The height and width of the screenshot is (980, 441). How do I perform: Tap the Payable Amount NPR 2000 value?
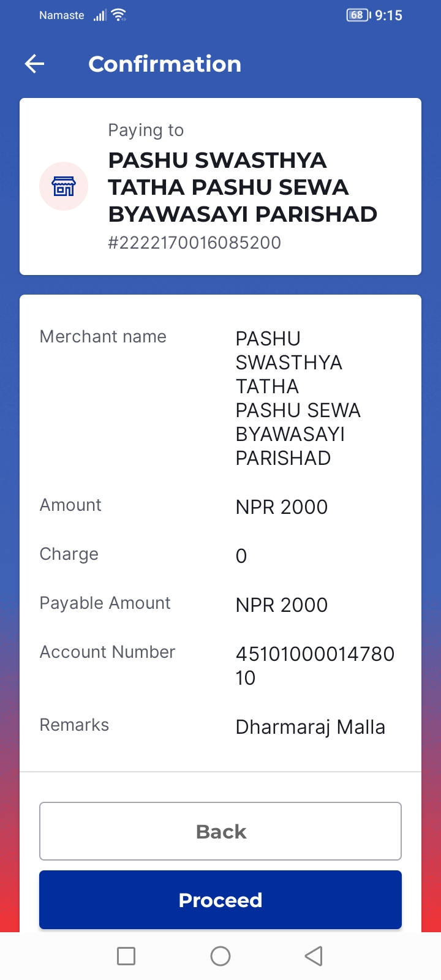282,605
